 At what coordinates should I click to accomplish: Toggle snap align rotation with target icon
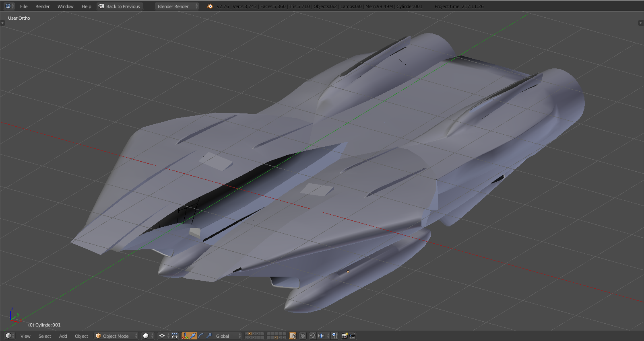tap(335, 336)
